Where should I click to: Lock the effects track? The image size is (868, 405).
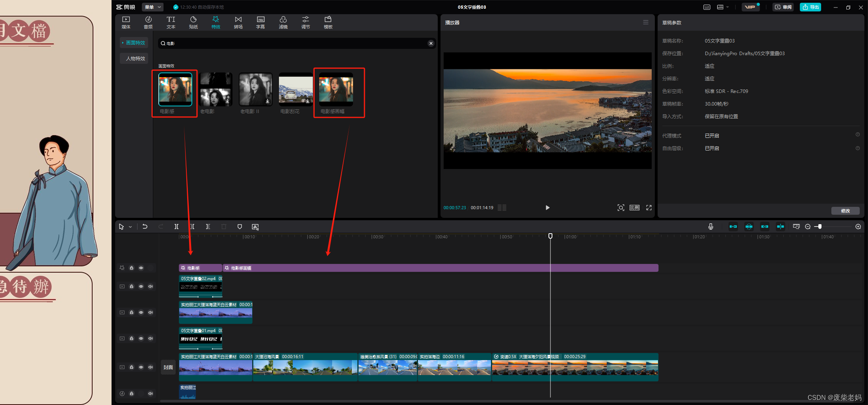[x=132, y=268]
